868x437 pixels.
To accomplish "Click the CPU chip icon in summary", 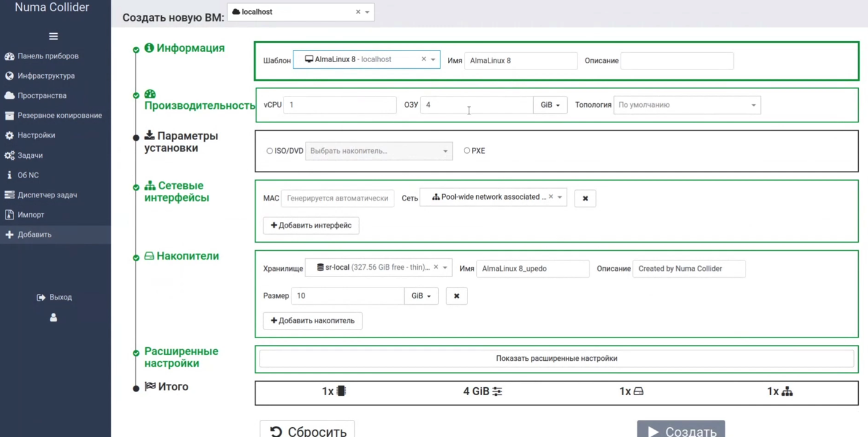I will [341, 391].
